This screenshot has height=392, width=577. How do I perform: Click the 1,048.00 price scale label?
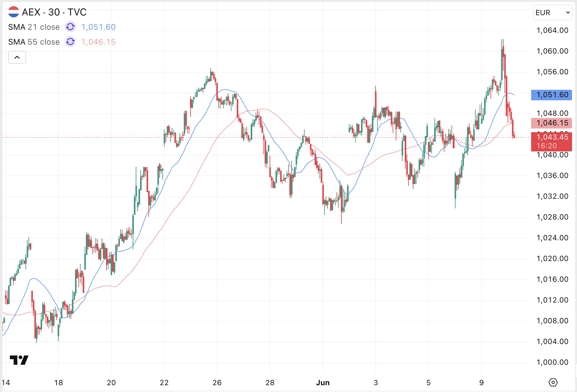(x=553, y=113)
